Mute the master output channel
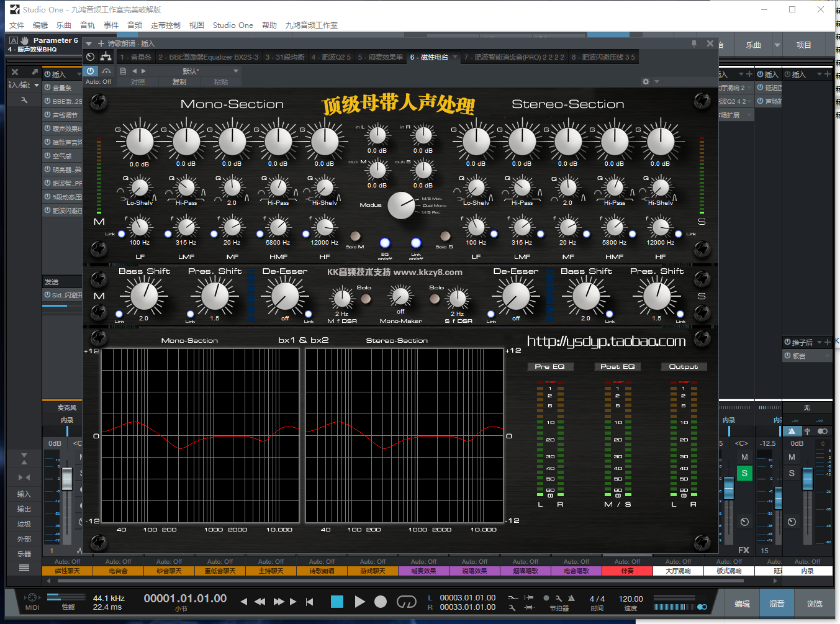This screenshot has height=624, width=840. (792, 457)
